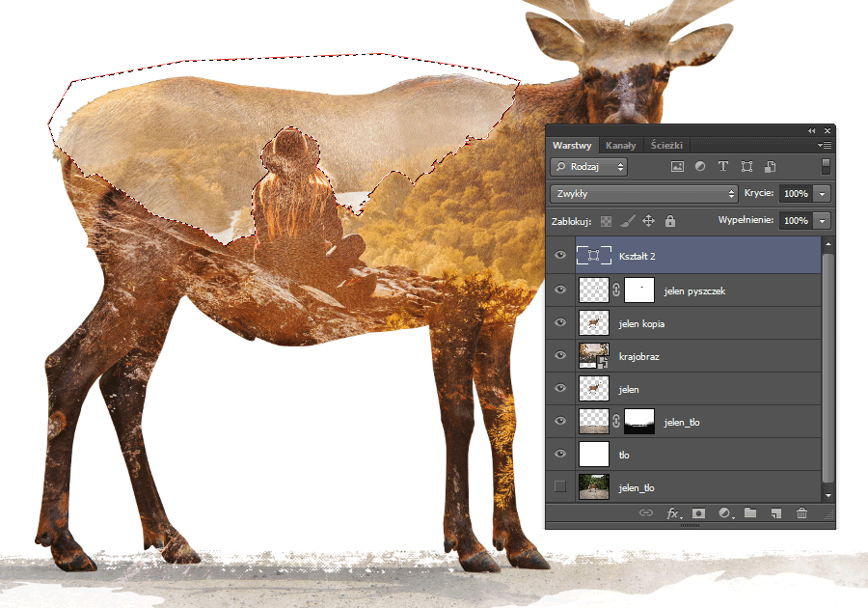
Task: Select the Kształt 2 shape thumbnail
Action: coord(594,256)
